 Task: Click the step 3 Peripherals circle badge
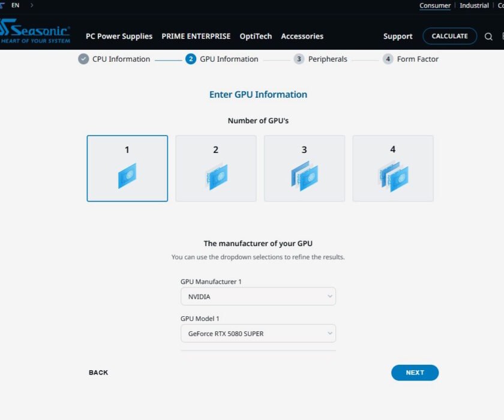point(299,59)
